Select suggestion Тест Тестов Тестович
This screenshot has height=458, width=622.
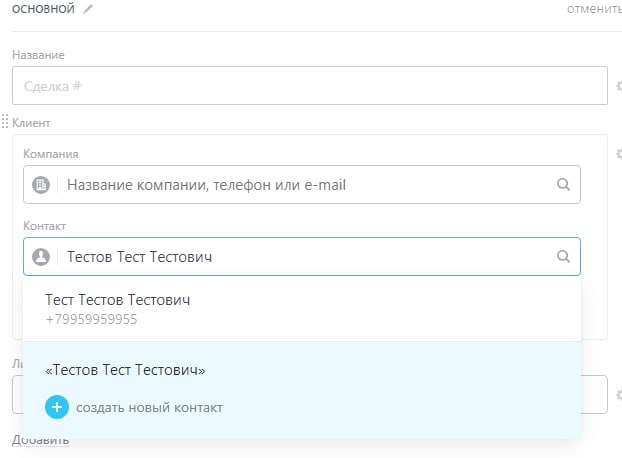118,300
